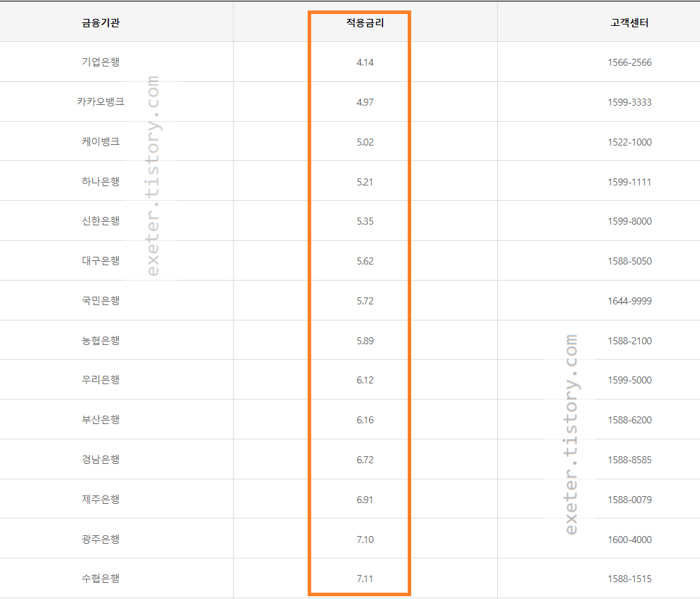Viewport: 700px width, 599px height.
Task: Select the 제주은행 row name
Action: [x=101, y=499]
